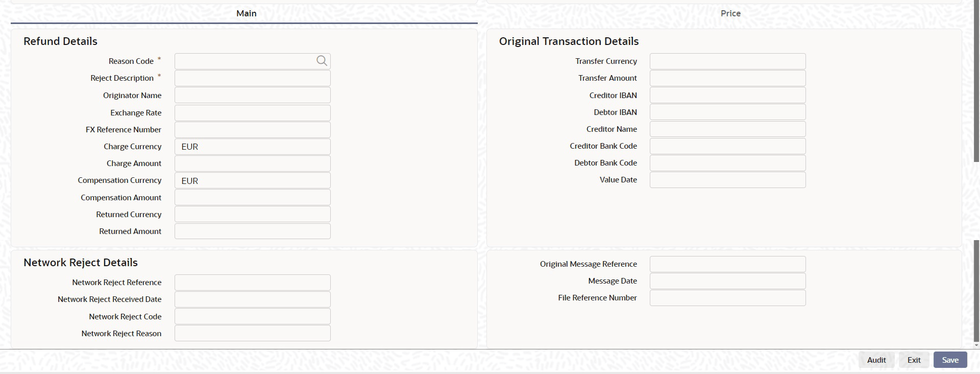Click the Exit button
The image size is (980, 374).
point(914,360)
